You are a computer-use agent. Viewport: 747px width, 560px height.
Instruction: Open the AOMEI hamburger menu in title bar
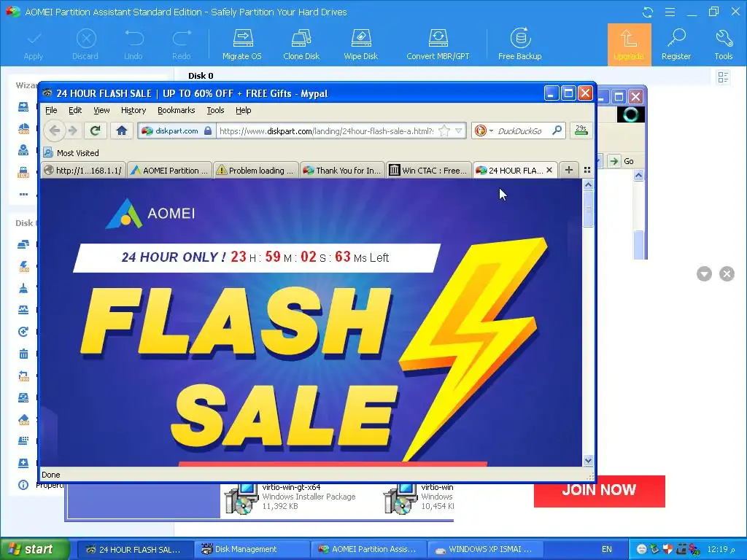670,12
